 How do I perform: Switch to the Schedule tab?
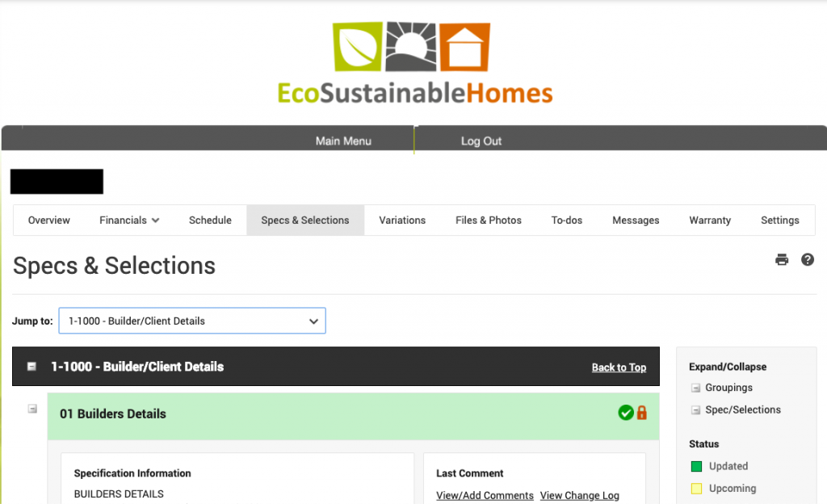[x=210, y=220]
